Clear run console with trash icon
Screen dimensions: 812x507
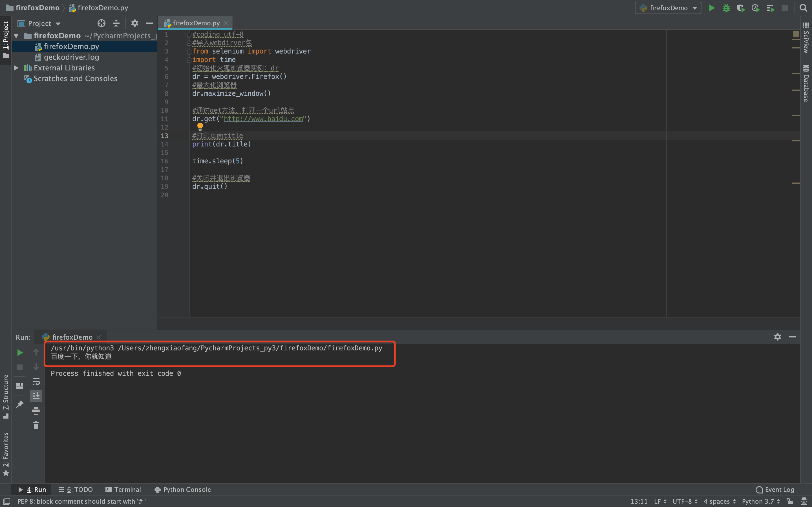click(36, 425)
